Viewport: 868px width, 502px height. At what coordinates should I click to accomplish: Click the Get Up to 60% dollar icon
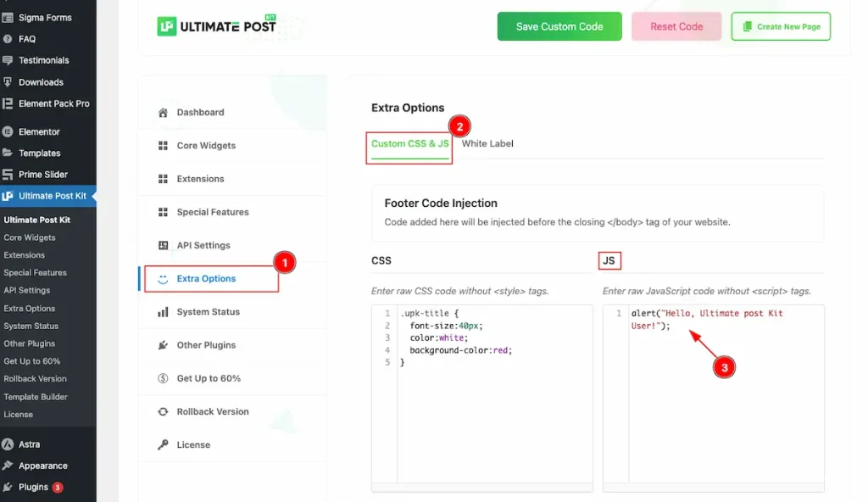pyautogui.click(x=163, y=378)
